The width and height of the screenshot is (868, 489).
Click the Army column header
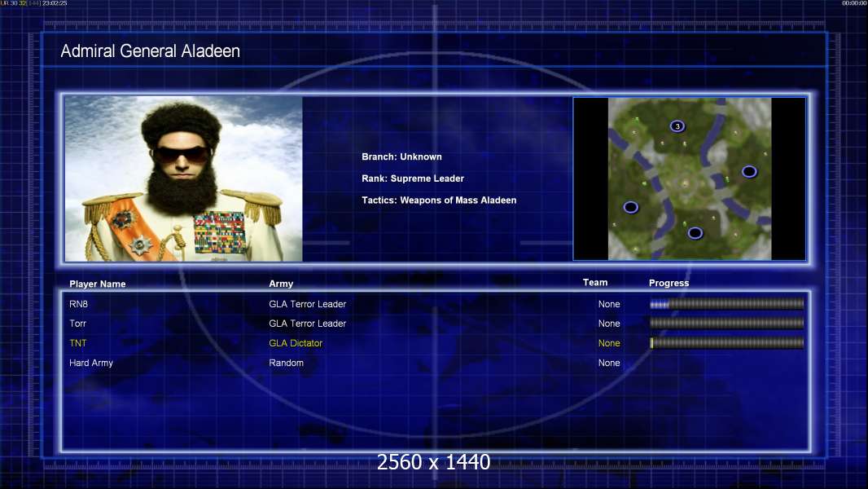tap(281, 284)
